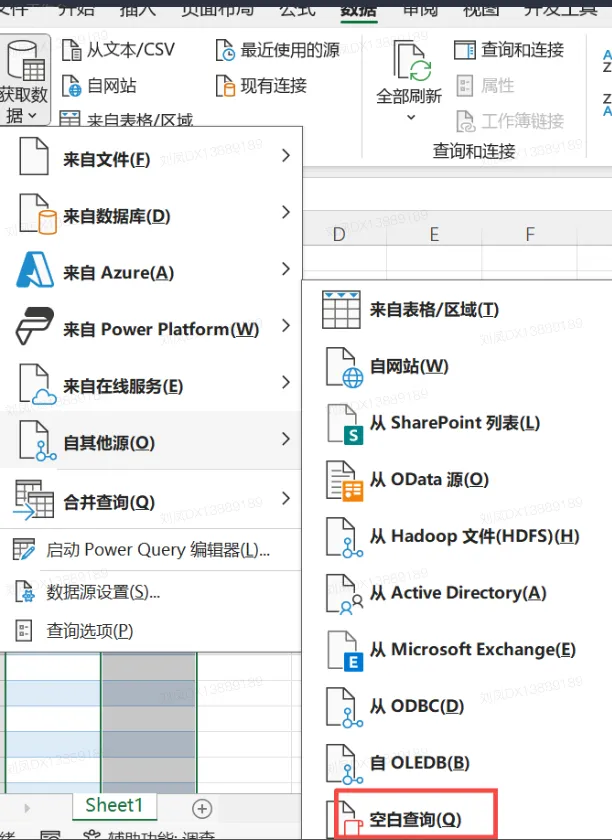The image size is (612, 840).
Task: Click the 最近使用的源 icon
Action: click(x=225, y=50)
